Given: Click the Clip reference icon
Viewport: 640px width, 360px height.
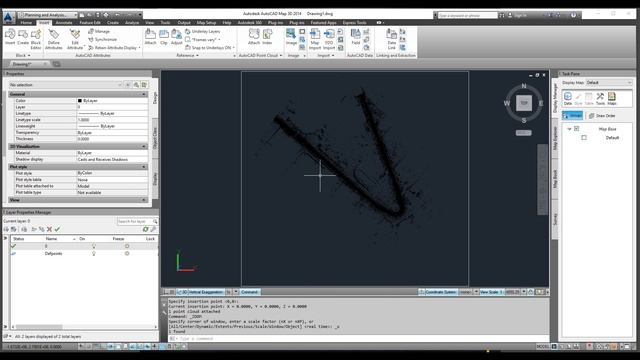Looking at the screenshot, I should [x=164, y=37].
